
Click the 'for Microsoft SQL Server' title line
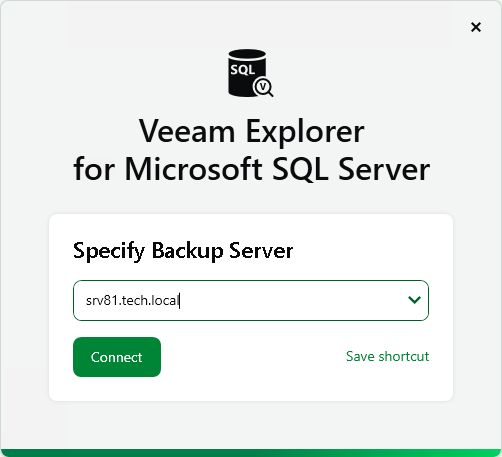(252, 169)
